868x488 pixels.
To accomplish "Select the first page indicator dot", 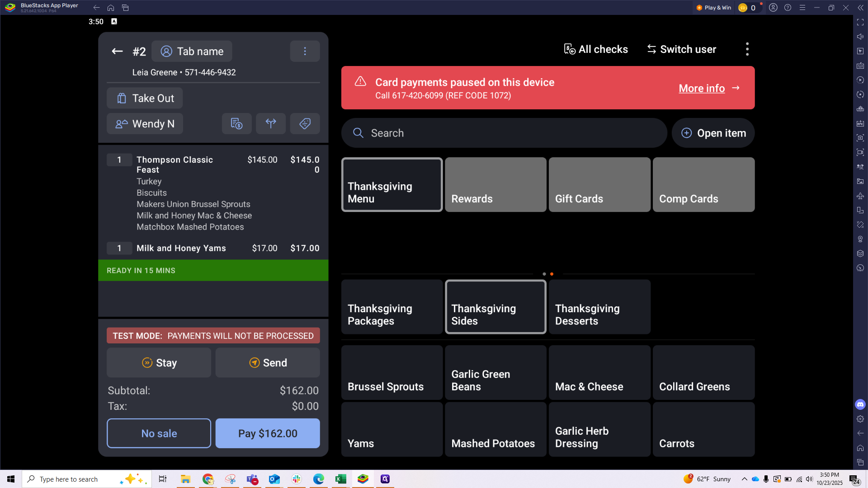I will click(544, 274).
